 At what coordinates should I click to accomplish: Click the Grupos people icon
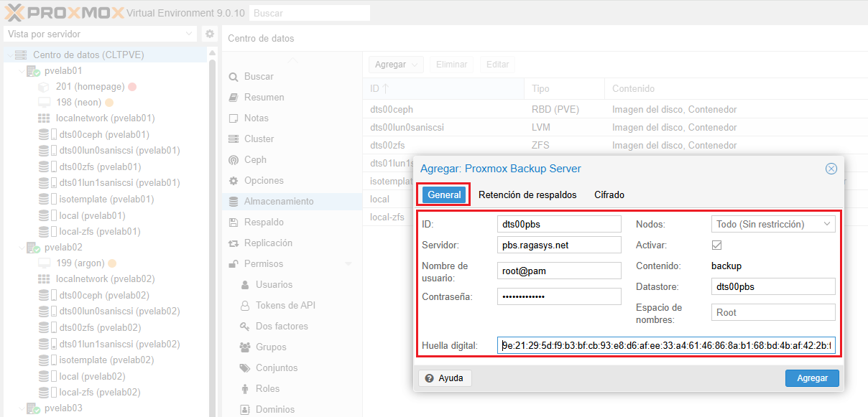tap(244, 347)
